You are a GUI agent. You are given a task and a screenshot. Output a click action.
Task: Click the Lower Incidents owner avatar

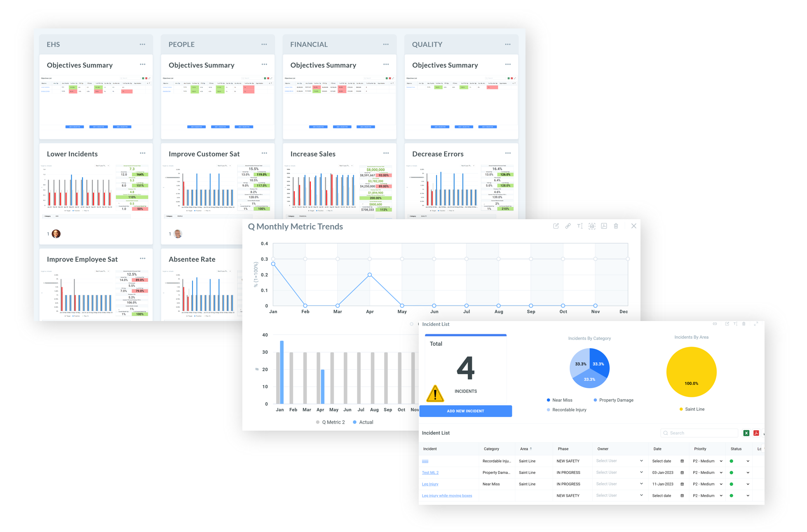coord(56,234)
